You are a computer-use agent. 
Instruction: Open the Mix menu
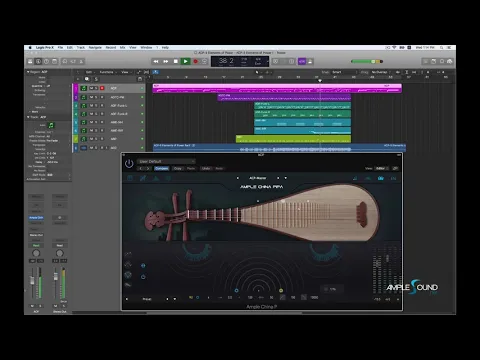coord(122,48)
